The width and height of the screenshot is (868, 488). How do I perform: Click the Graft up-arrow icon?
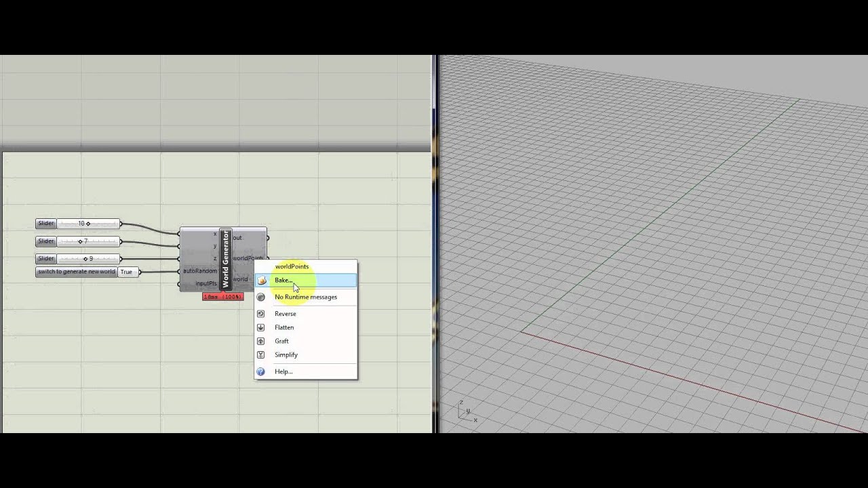click(261, 341)
